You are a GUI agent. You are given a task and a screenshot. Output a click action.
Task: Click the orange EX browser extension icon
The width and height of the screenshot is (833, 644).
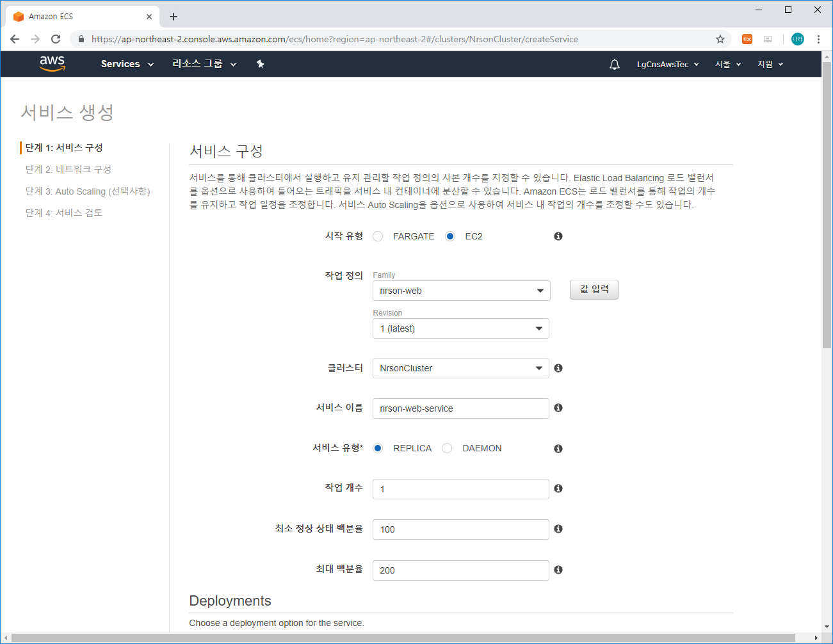747,39
